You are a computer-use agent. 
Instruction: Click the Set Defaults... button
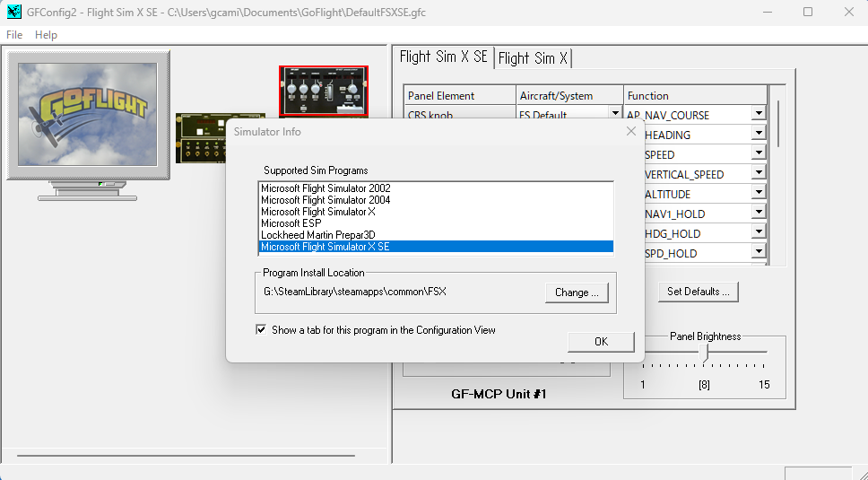[x=699, y=292]
